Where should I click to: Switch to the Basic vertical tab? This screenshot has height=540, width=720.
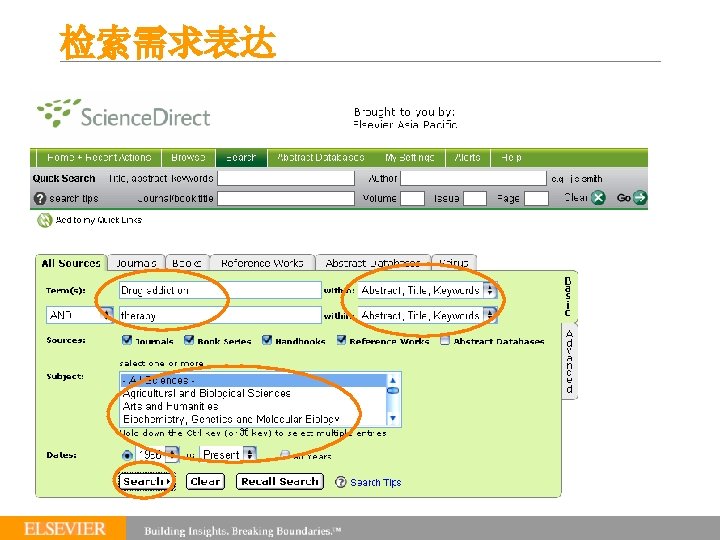(x=568, y=297)
